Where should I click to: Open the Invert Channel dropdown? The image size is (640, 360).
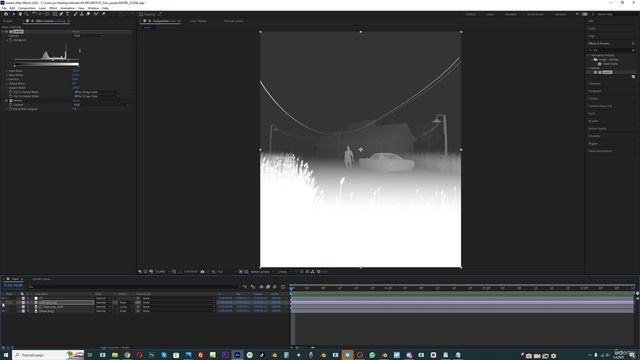coord(100,105)
